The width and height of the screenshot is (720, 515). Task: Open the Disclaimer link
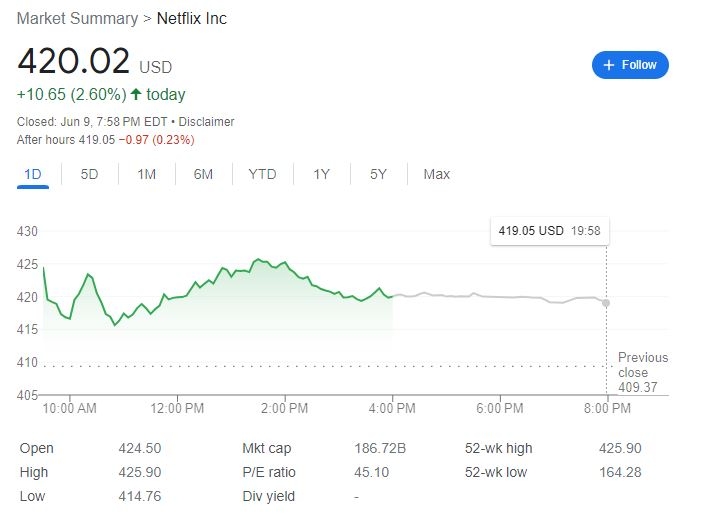206,122
